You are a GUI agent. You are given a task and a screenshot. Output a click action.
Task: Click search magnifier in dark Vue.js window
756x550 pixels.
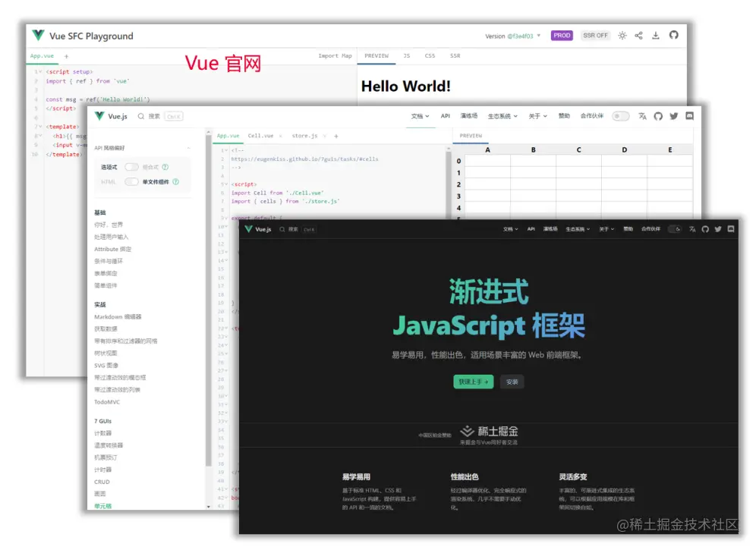click(282, 229)
